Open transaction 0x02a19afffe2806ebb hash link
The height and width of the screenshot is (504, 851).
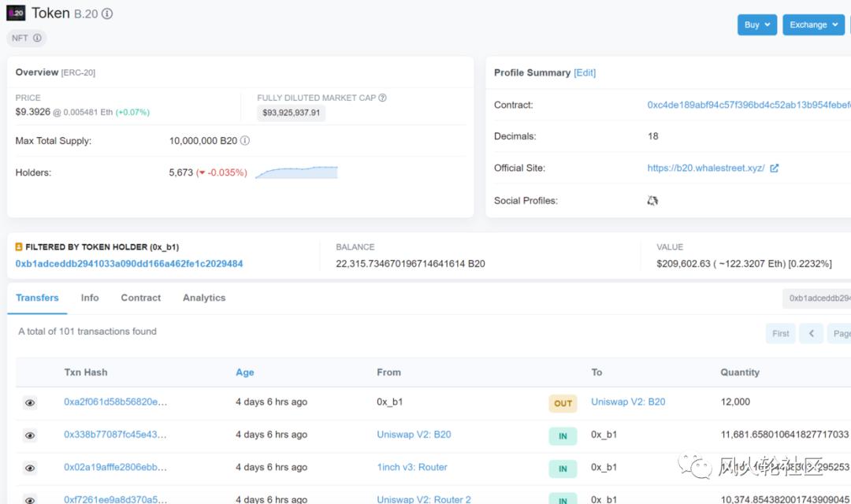pos(115,467)
